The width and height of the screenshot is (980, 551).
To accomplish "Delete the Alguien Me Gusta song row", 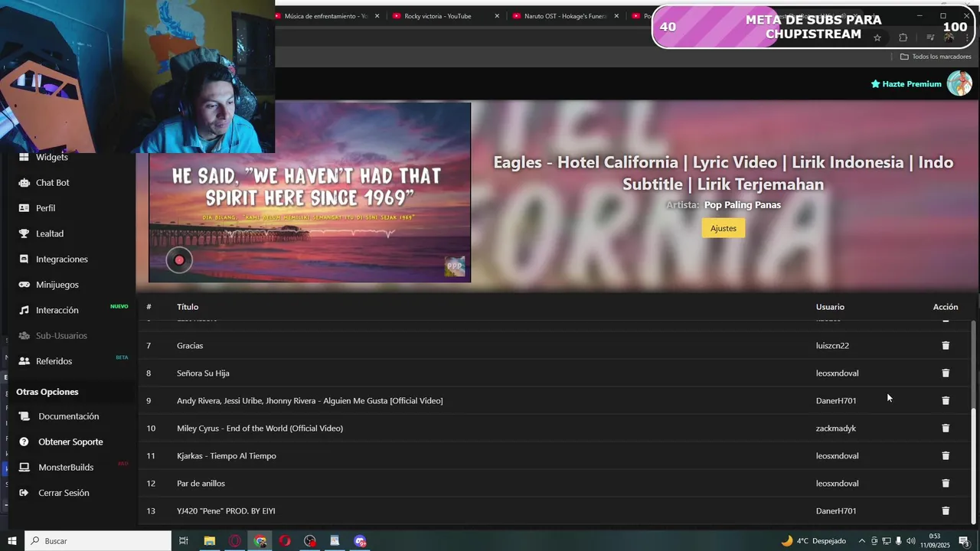I will click(946, 400).
